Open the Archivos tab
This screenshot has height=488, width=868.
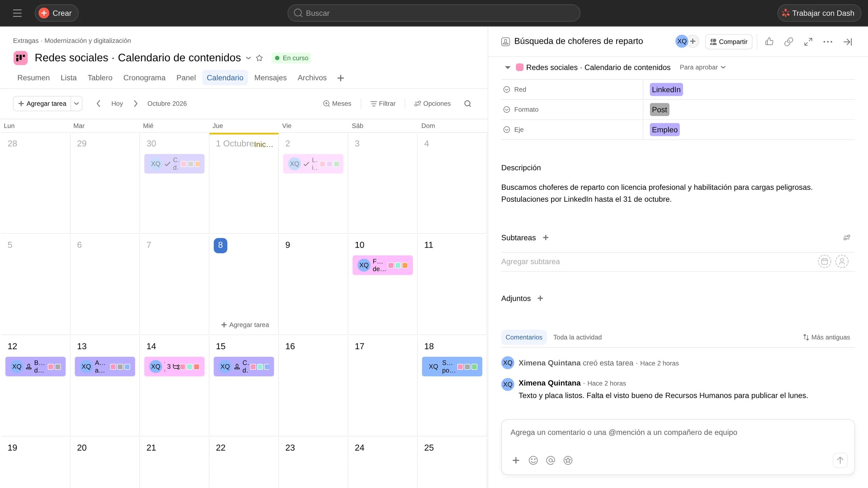pyautogui.click(x=312, y=78)
